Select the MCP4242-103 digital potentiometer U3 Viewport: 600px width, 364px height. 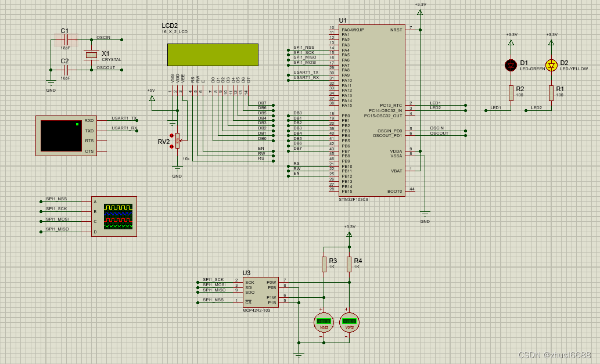260,293
